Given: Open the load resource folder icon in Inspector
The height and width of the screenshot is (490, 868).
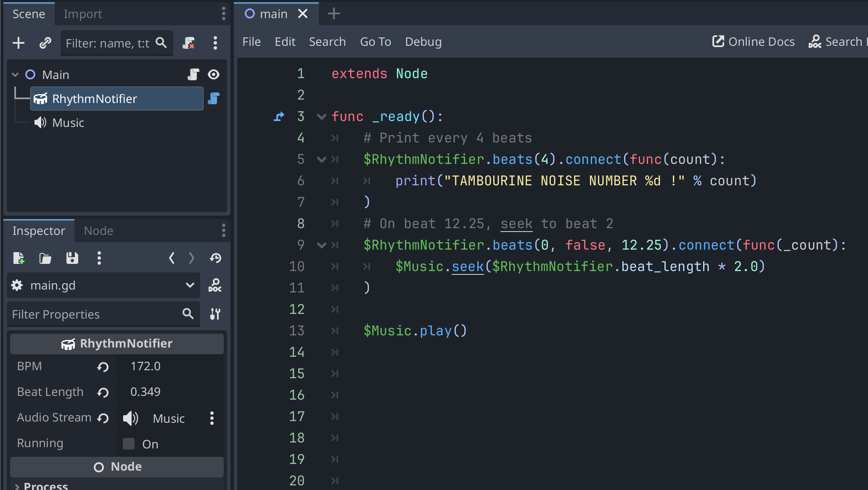Looking at the screenshot, I should click(45, 258).
